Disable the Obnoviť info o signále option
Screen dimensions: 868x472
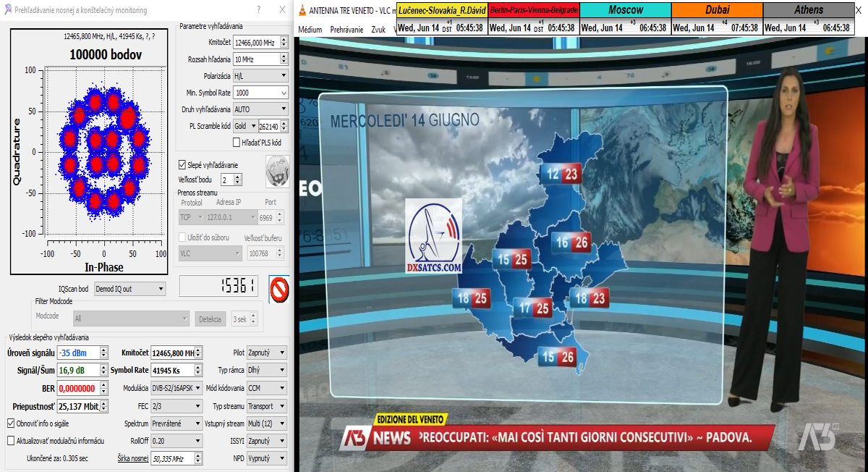pos(11,423)
